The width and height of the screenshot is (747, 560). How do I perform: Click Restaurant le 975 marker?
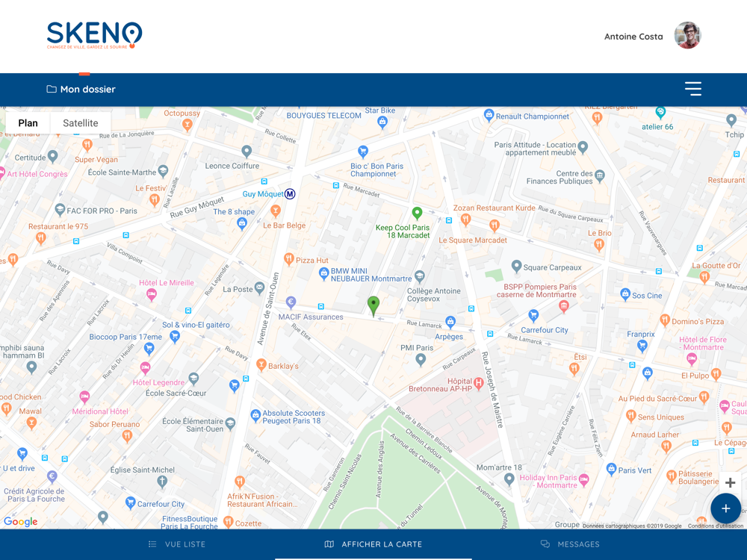point(41,237)
